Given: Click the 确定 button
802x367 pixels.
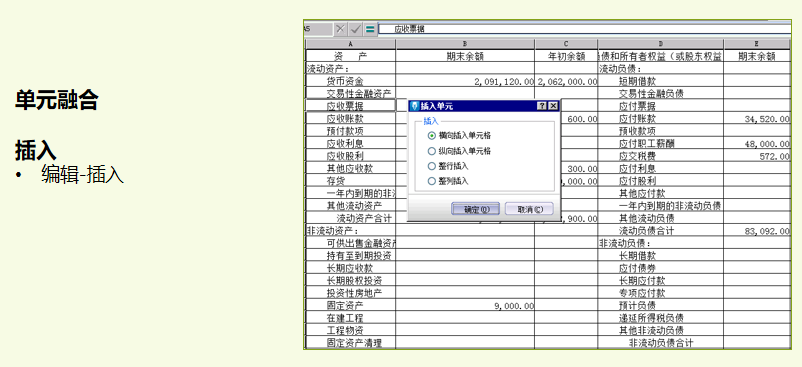Looking at the screenshot, I should (x=476, y=209).
